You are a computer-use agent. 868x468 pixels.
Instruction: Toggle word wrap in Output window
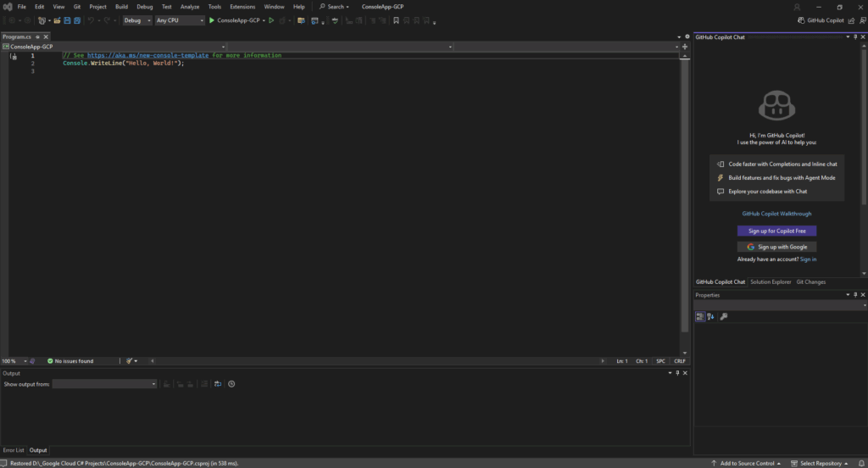218,384
